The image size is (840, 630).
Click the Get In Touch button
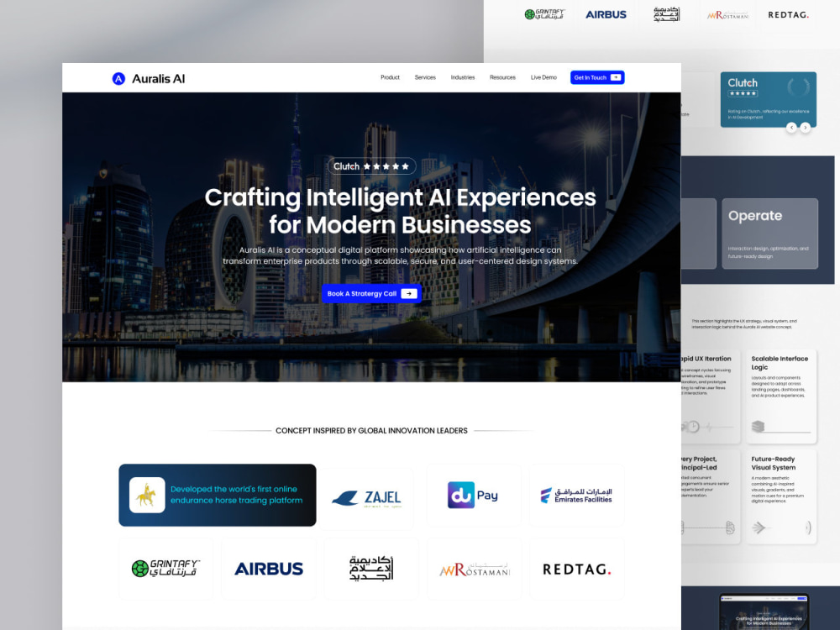(597, 77)
